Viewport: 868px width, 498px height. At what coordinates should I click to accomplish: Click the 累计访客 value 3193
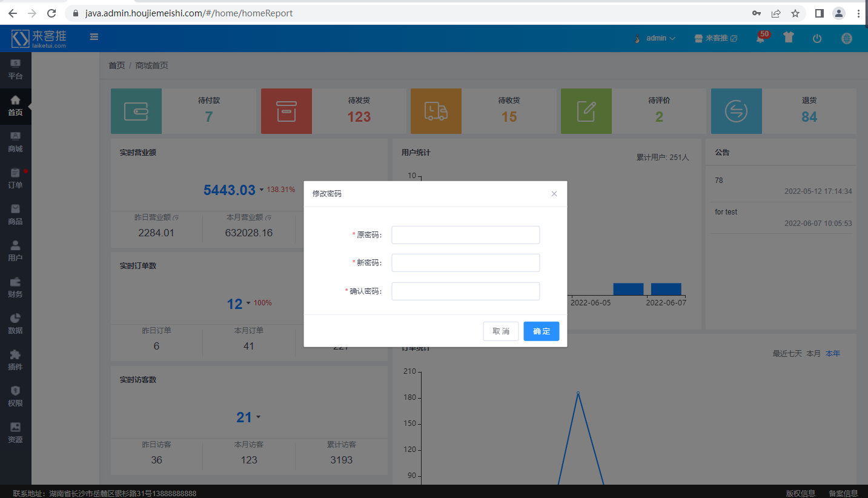pos(342,460)
